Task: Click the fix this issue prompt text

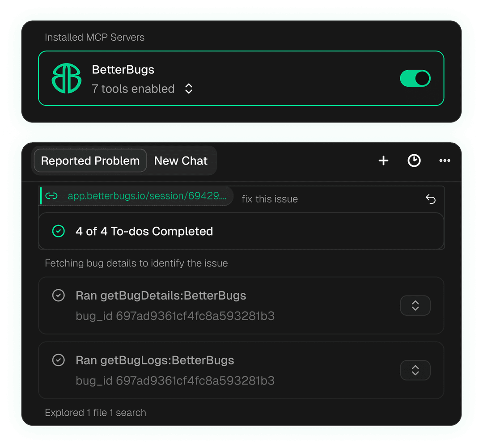Action: click(x=270, y=199)
